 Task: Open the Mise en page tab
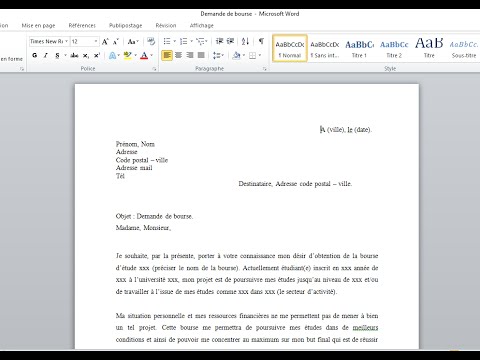tap(38, 25)
